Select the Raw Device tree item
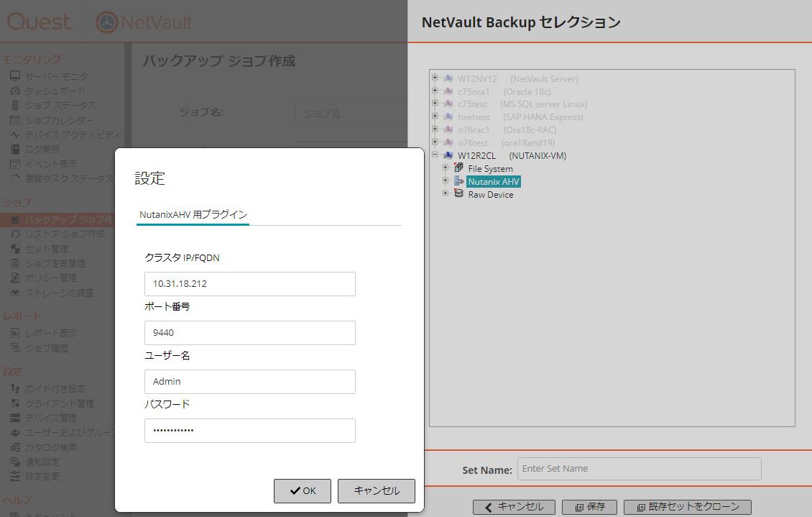The height and width of the screenshot is (517, 812). [x=491, y=195]
